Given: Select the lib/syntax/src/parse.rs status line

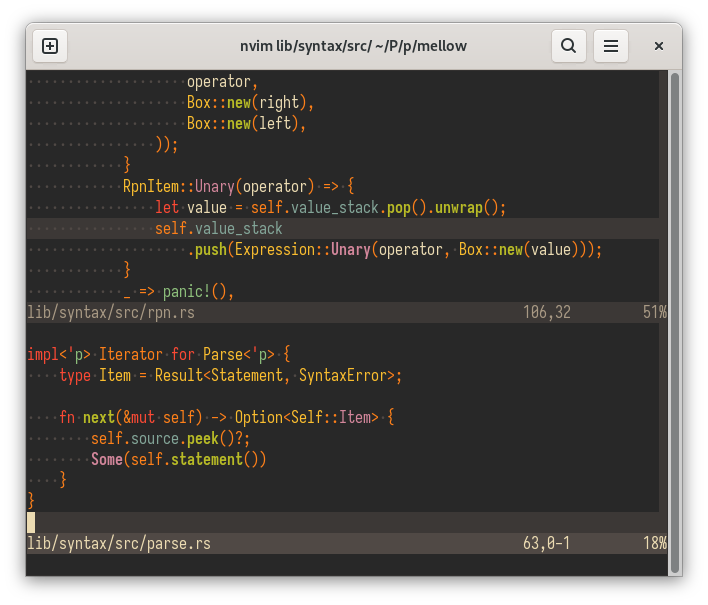Looking at the screenshot, I should (119, 543).
